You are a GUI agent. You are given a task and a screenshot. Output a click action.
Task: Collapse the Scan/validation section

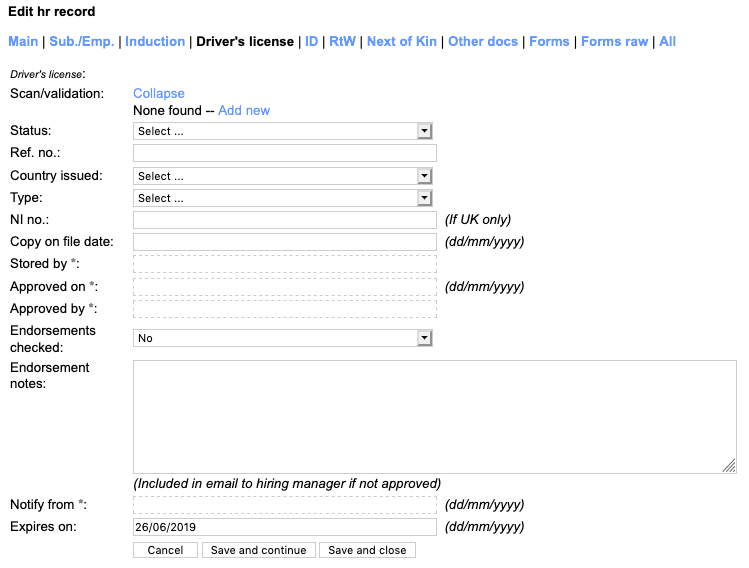(159, 93)
